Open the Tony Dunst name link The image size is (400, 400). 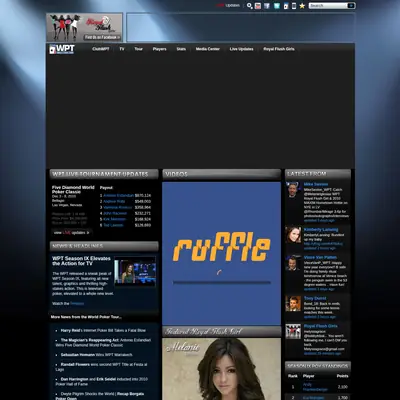pos(315,298)
